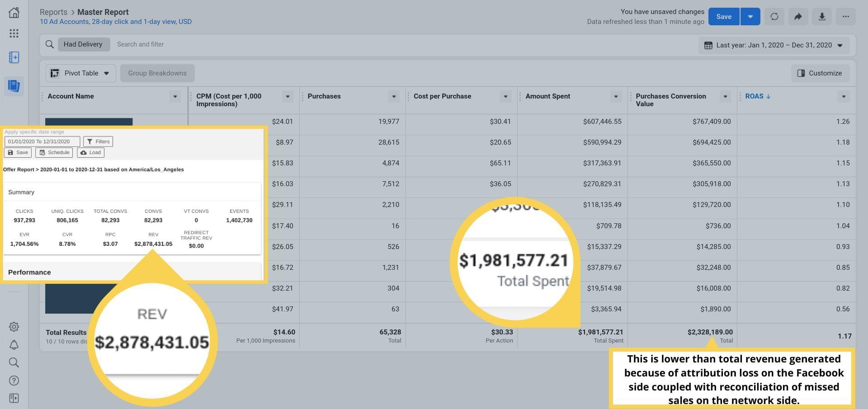Click the help question mark icon
This screenshot has height=409, width=868.
point(14,381)
